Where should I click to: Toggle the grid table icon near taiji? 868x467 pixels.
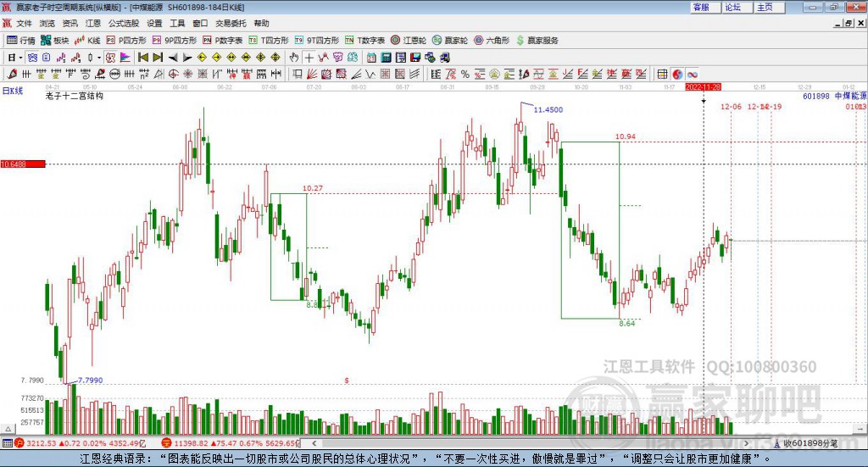tap(662, 74)
